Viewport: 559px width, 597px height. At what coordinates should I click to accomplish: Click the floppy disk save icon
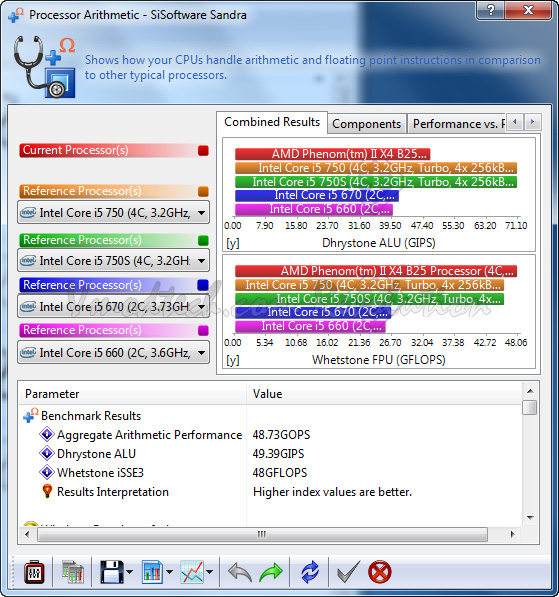click(x=112, y=572)
